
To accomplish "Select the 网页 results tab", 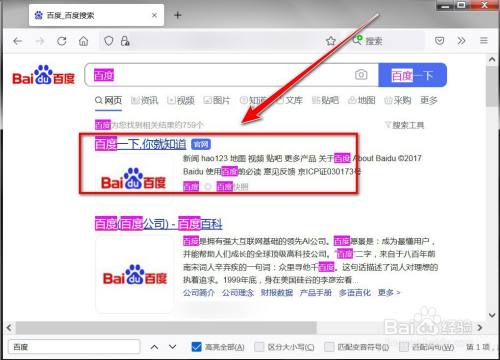I will [x=108, y=100].
